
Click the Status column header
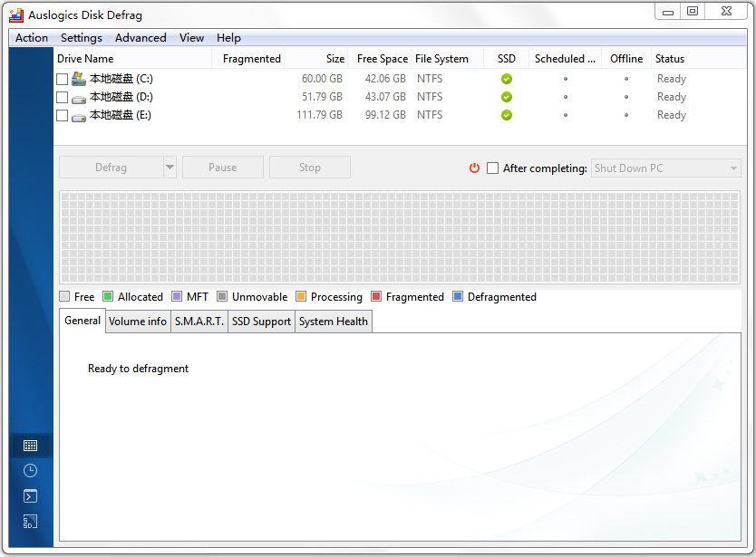(699, 58)
